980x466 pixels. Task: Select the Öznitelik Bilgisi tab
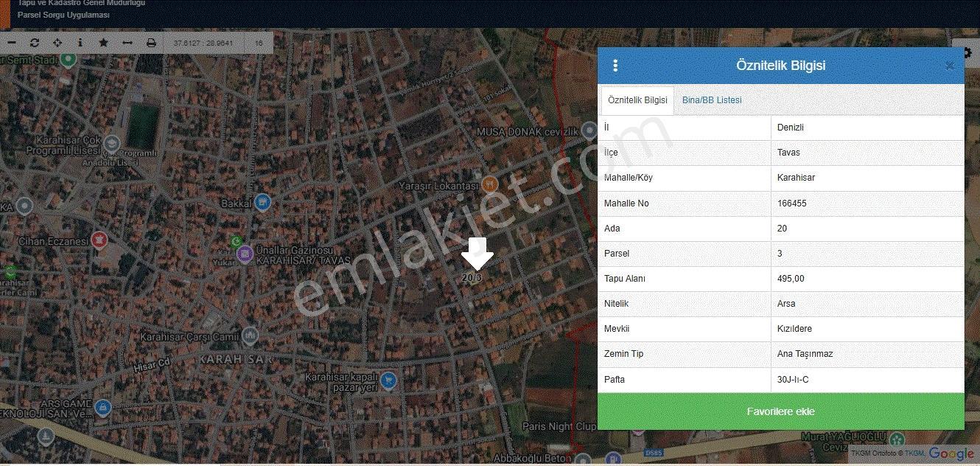(x=637, y=100)
